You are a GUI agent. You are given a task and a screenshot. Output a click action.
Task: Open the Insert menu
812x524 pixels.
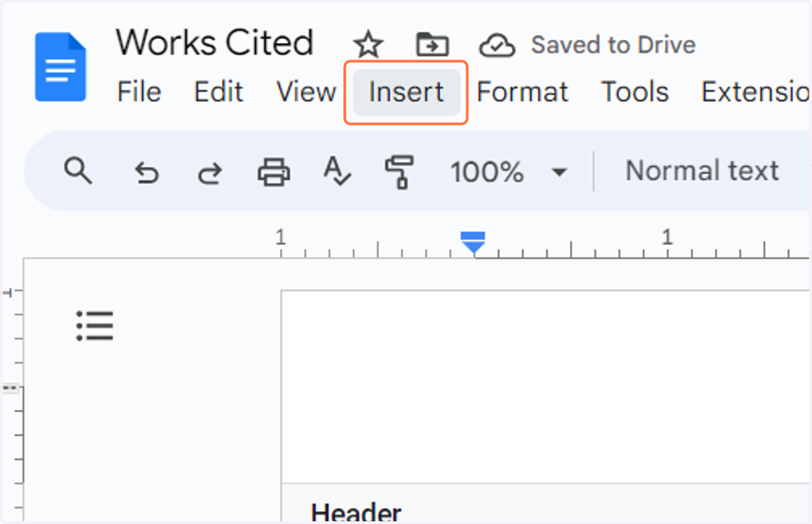pos(406,91)
